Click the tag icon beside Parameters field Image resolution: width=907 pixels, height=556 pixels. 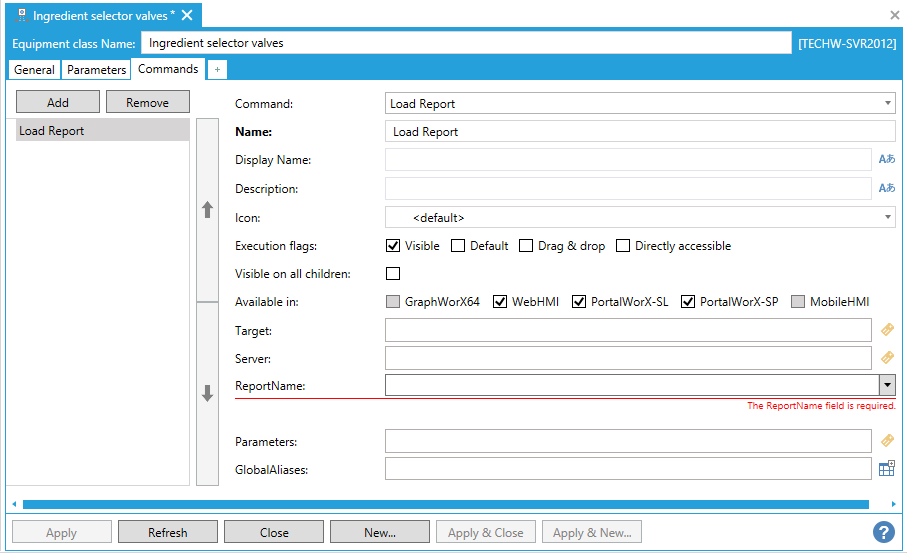[x=886, y=440]
